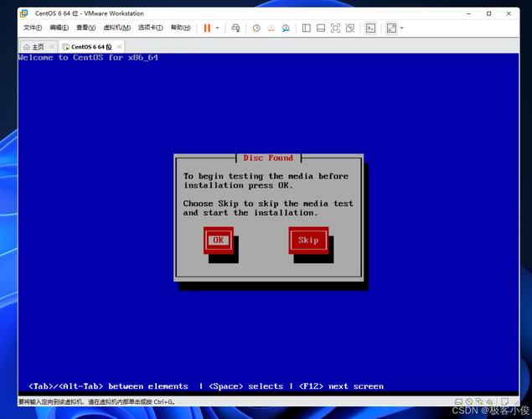The width and height of the screenshot is (532, 419).
Task: Close the CentOS 6 64 位 tab
Action: tap(119, 47)
